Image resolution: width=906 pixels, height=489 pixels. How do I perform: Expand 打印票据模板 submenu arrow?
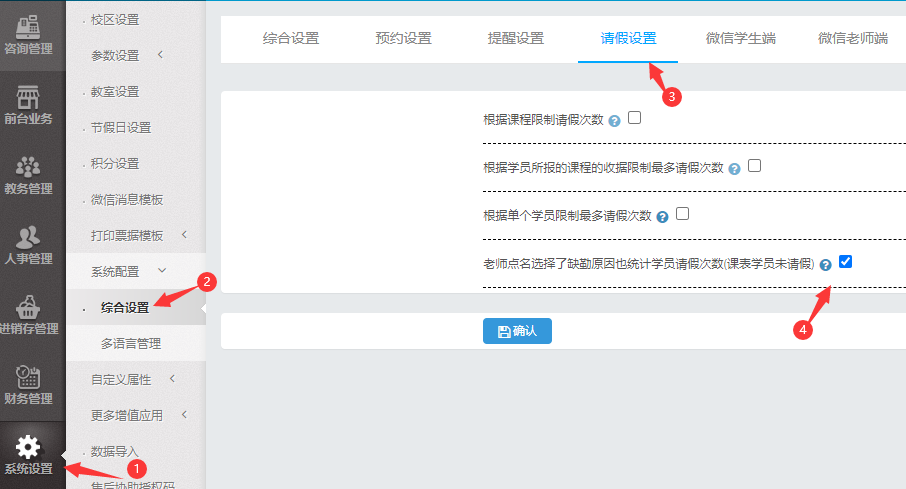coord(184,234)
